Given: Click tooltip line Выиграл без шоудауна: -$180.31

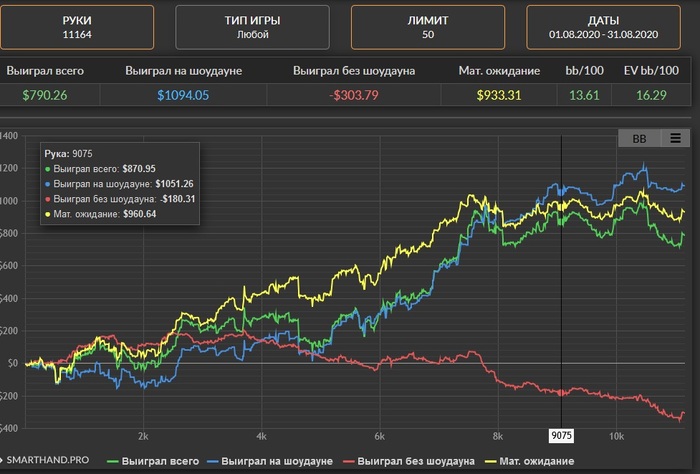Looking at the screenshot, I should point(120,199).
